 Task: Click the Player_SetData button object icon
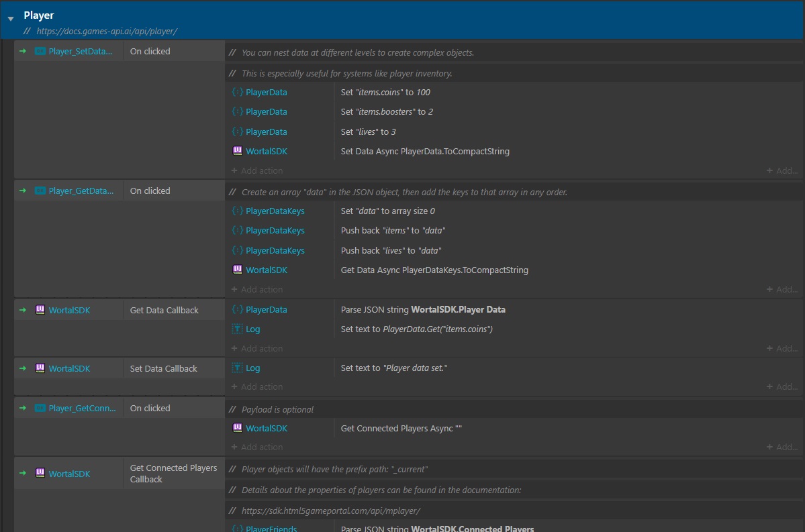click(40, 51)
